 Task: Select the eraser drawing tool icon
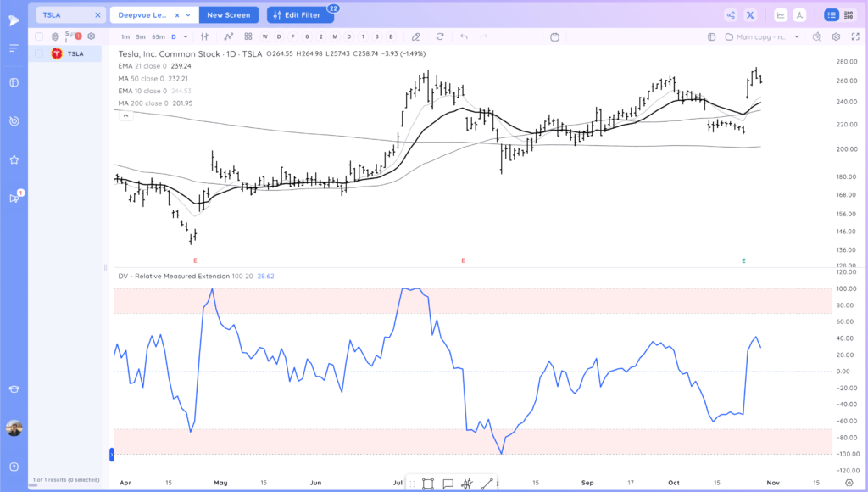pos(415,36)
